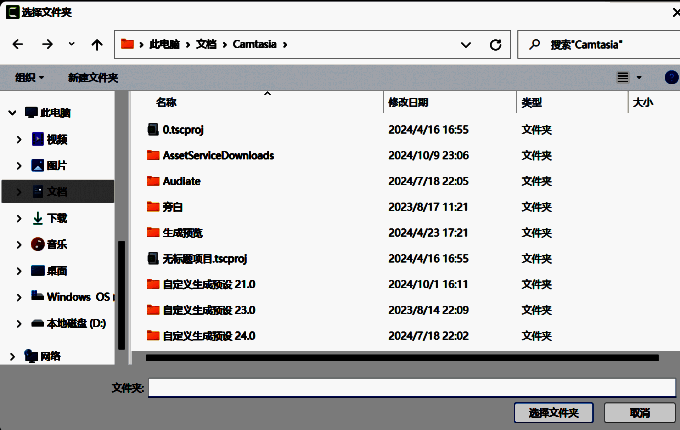Expand the address bar history dropdown
The image size is (680, 430).
click(466, 44)
